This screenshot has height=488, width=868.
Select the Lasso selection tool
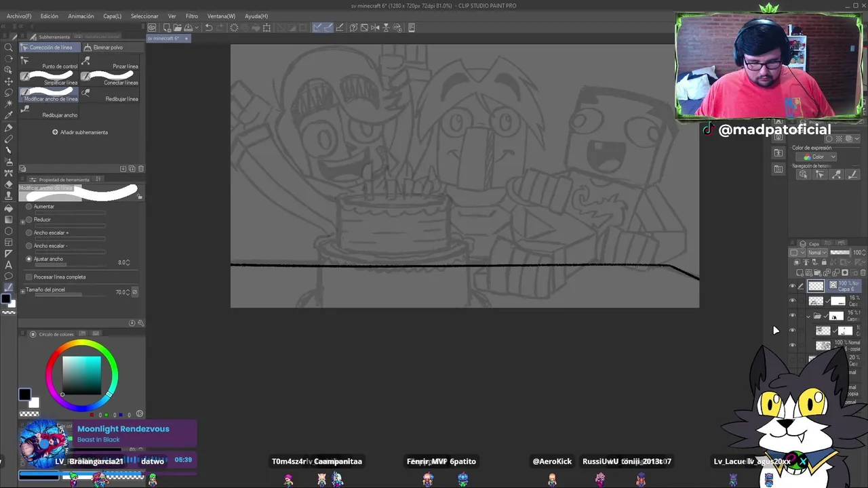tap(8, 93)
